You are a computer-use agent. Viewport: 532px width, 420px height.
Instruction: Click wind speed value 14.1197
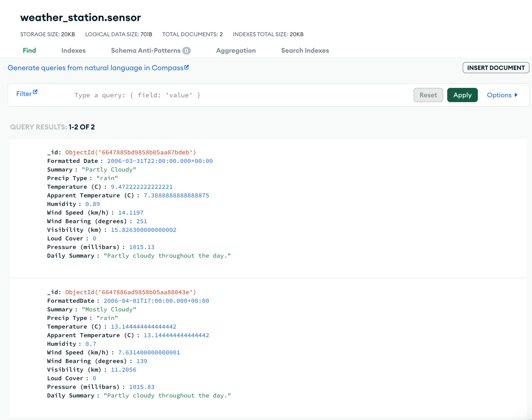coord(131,213)
